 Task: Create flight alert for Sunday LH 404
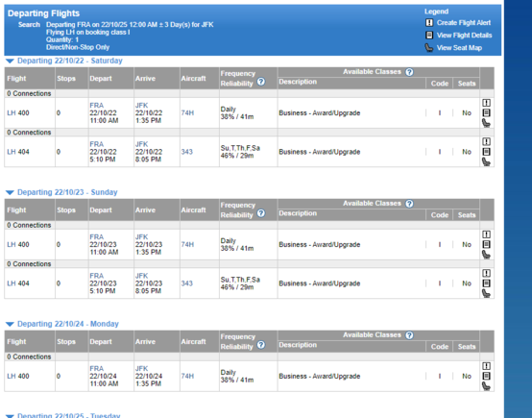click(x=486, y=273)
